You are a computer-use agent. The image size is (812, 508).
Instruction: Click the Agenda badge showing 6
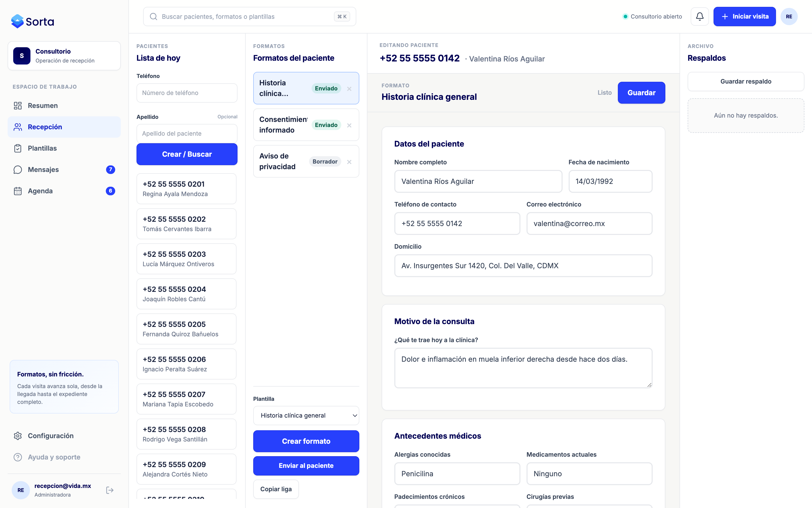(110, 191)
